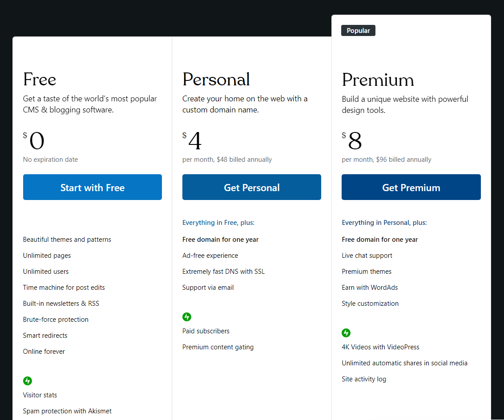Click the Jetpack icon in Personal plan

tap(187, 317)
